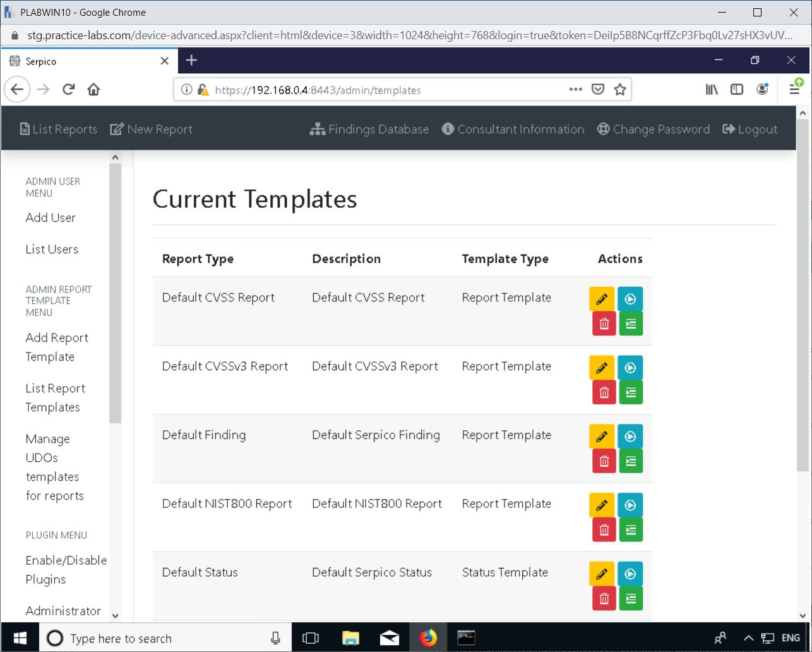Click green list icon for Default NIST800 Report

coord(630,530)
